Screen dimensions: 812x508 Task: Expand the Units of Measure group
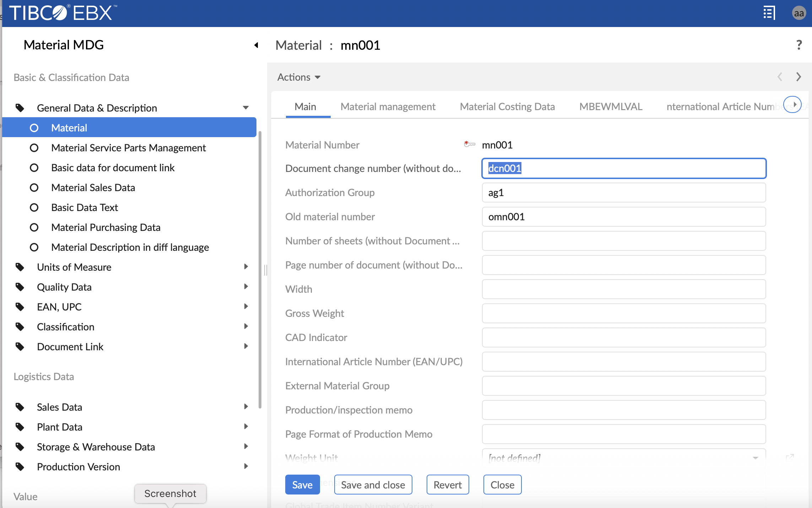pos(246,266)
